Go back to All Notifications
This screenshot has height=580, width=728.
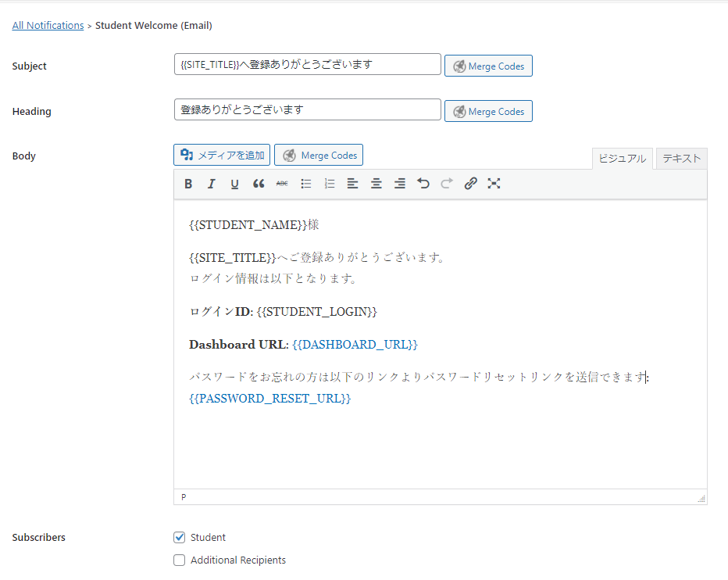48,26
